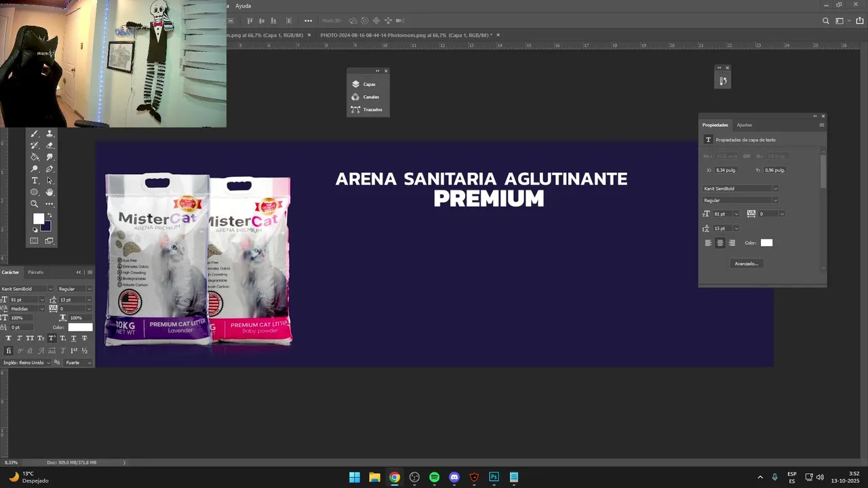Collapse the Carácter panel double arrows

(x=79, y=272)
